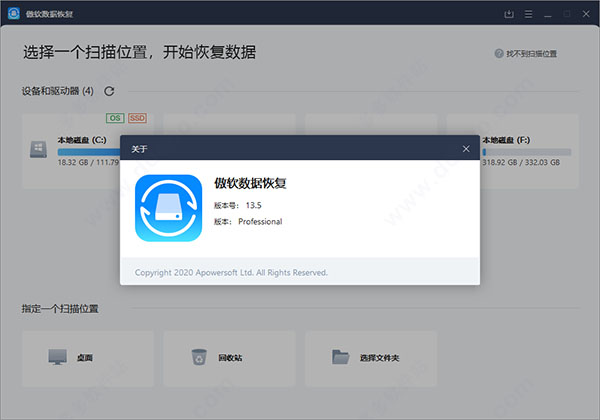Choose 回收站 scan location
The width and height of the screenshot is (600, 420).
229,358
